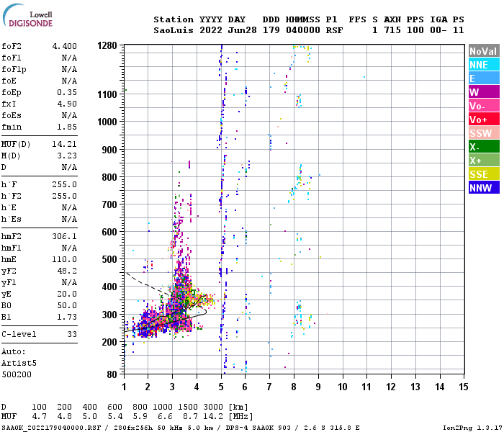This screenshot has height=432, width=504.
Task: Click the foEp value 0.35
Action: [67, 92]
